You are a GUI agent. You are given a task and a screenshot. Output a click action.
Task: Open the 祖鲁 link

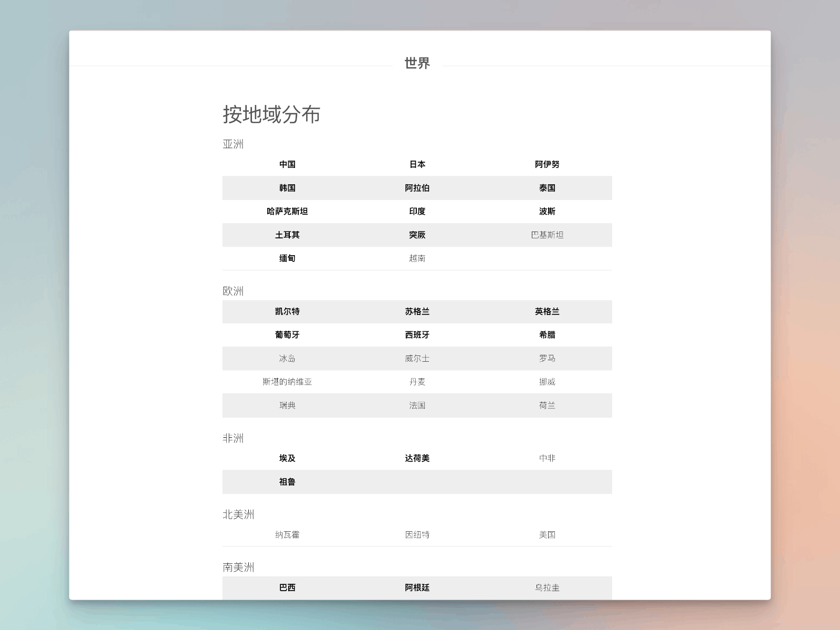coord(287,482)
